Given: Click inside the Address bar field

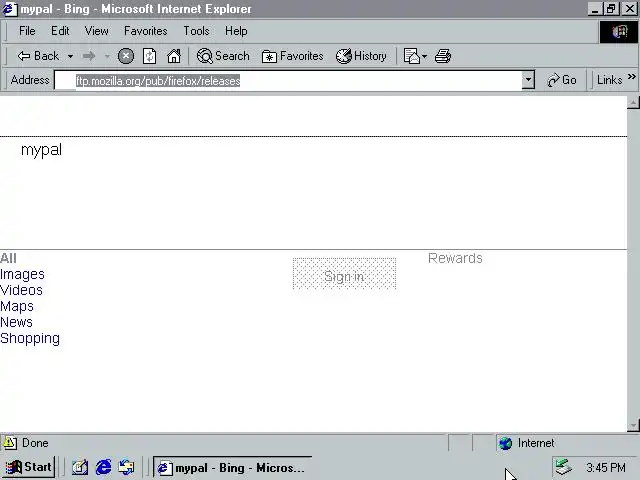Looking at the screenshot, I should pos(288,80).
